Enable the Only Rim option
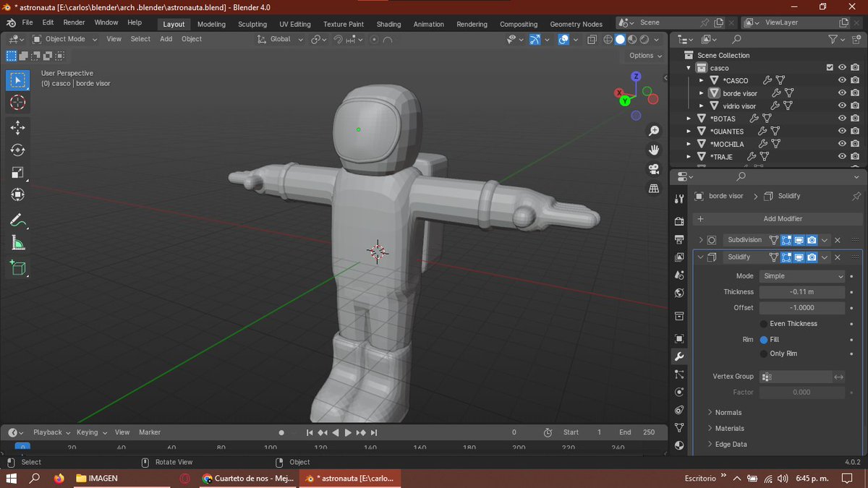This screenshot has height=488, width=868. (764, 354)
